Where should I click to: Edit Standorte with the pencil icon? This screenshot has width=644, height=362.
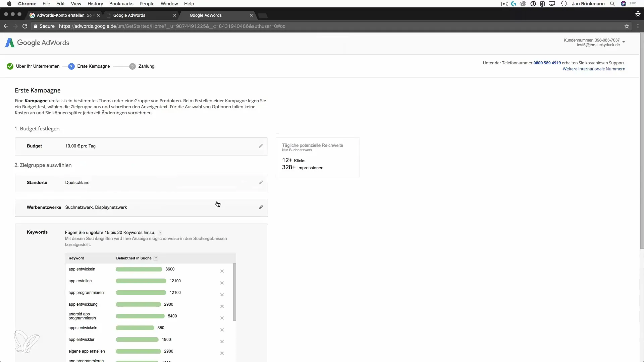pos(261,183)
